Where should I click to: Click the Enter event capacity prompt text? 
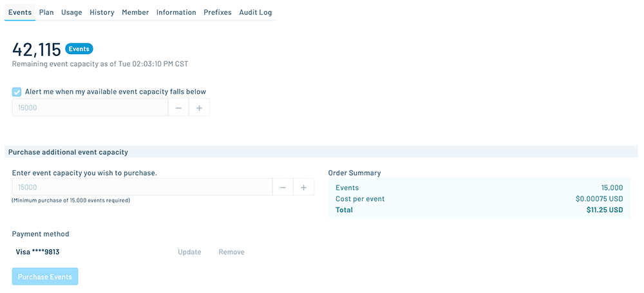tap(84, 173)
